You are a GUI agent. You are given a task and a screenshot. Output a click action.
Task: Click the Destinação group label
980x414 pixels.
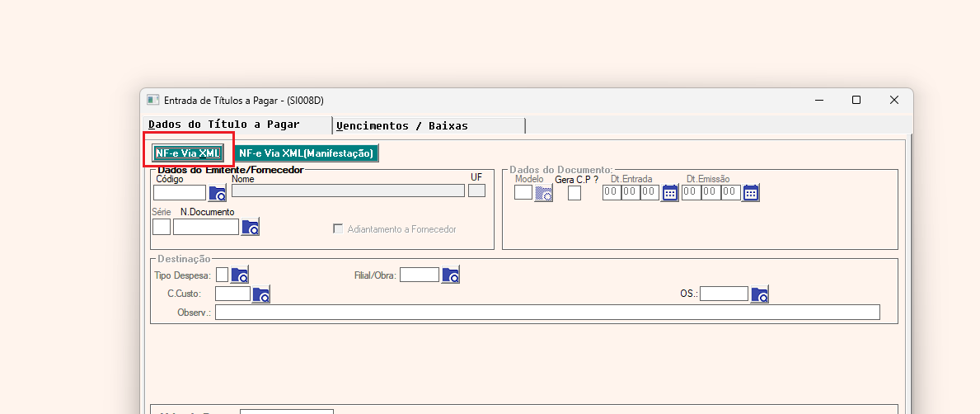[185, 258]
